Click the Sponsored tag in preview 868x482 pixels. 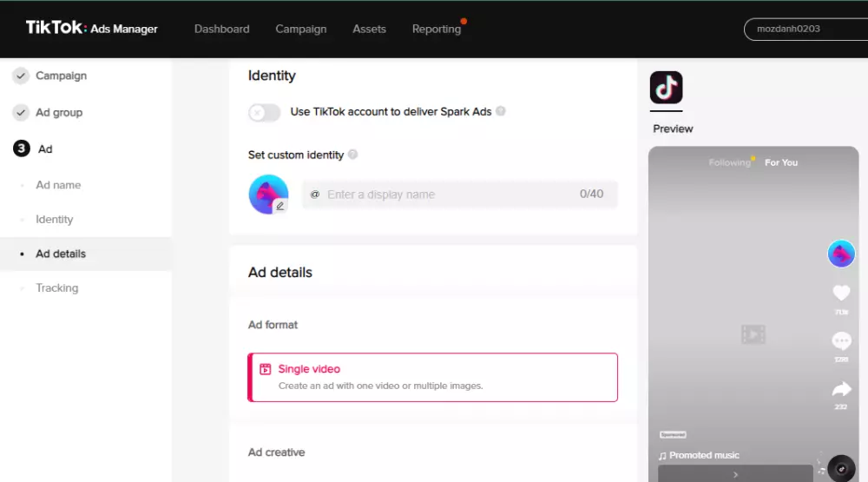[673, 435]
